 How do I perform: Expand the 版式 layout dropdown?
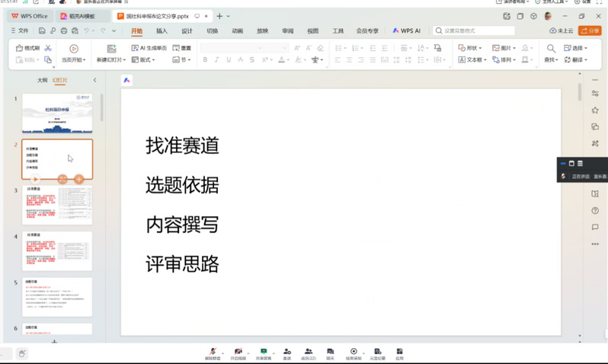point(143,60)
